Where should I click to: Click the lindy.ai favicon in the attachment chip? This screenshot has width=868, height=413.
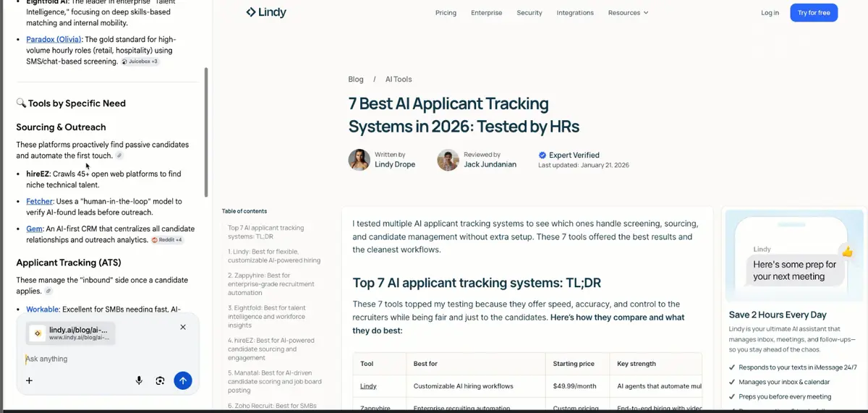(38, 333)
